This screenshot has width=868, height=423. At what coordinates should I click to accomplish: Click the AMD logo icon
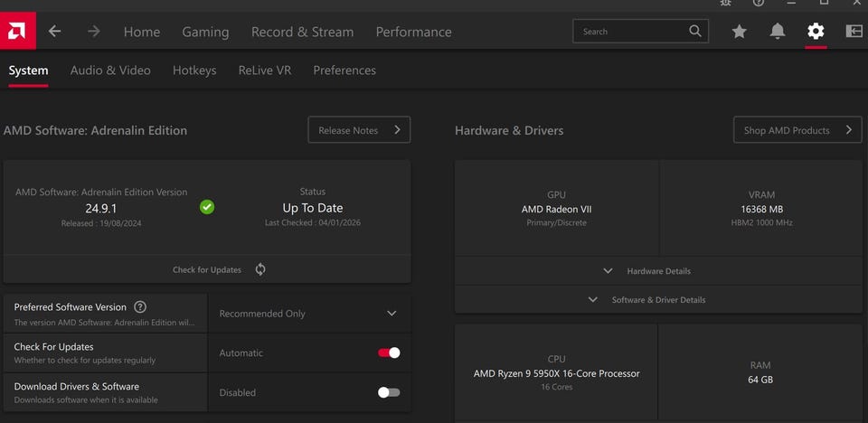click(x=17, y=31)
